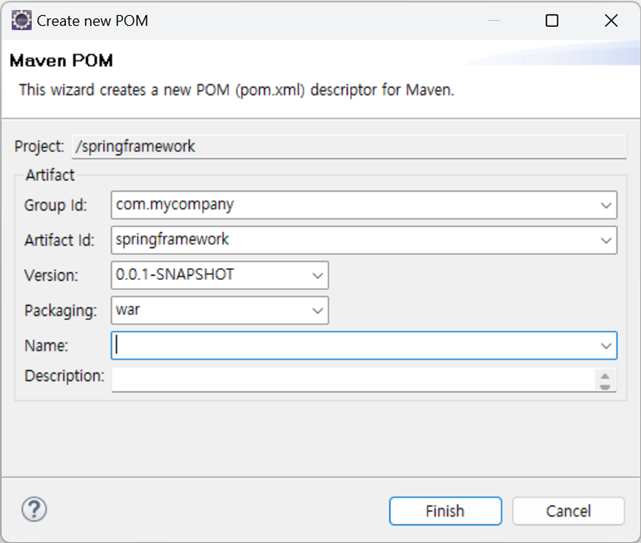The image size is (641, 543).
Task: Open the help question mark icon
Action: tap(34, 509)
